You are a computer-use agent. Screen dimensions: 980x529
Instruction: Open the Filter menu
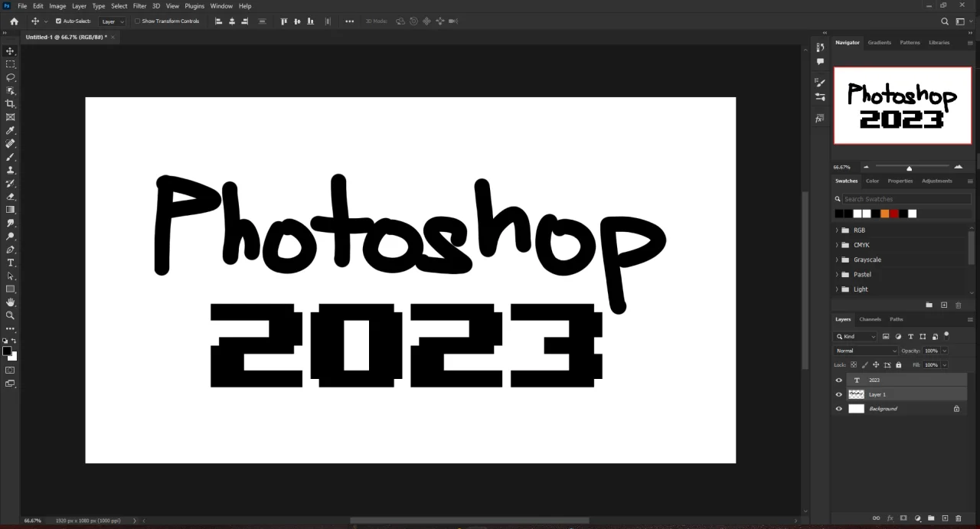[x=139, y=6]
